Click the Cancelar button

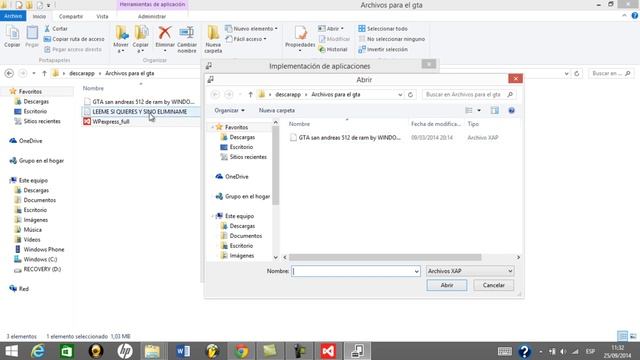coord(493,285)
